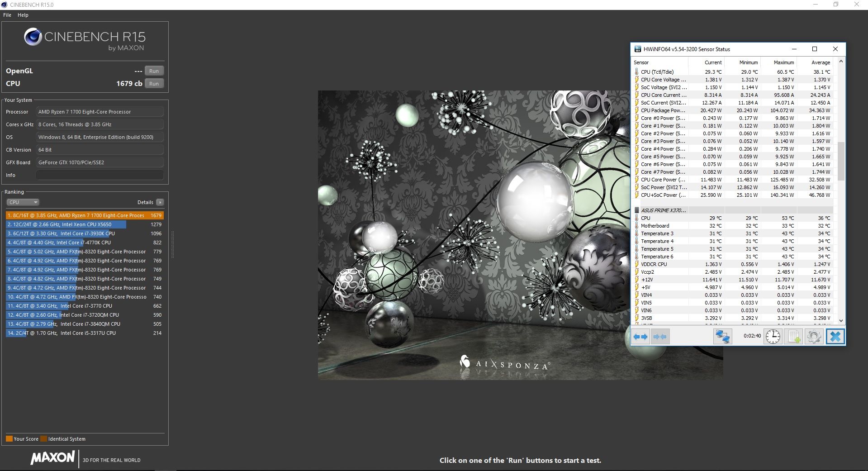Click SoC Power (SVI2 sensor row label
868x471 pixels.
664,187
